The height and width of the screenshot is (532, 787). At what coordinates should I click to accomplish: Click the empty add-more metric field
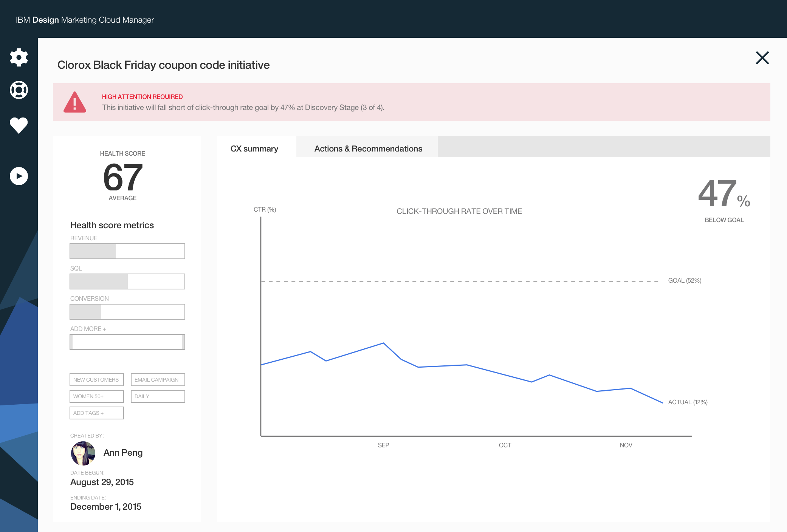tap(127, 342)
